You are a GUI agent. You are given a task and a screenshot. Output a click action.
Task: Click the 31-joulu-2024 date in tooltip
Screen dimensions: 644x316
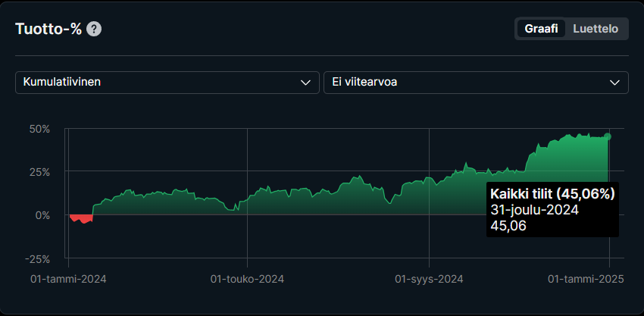point(534,210)
